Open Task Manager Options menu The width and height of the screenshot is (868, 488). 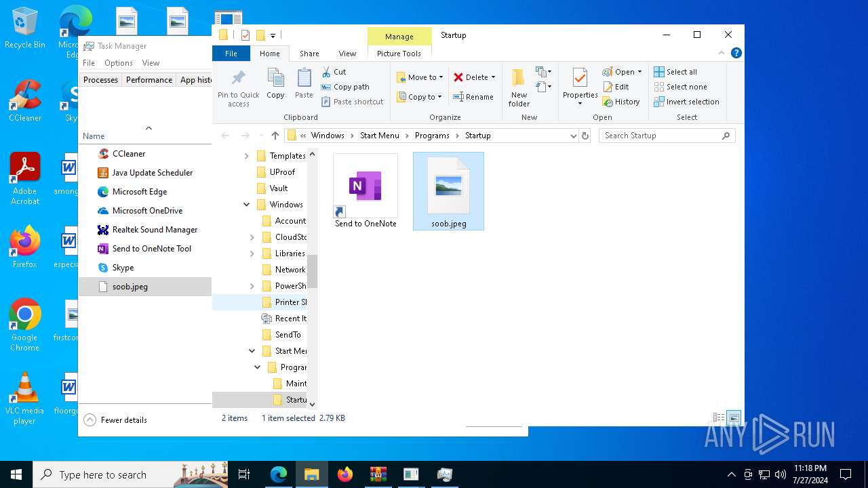[x=119, y=63]
